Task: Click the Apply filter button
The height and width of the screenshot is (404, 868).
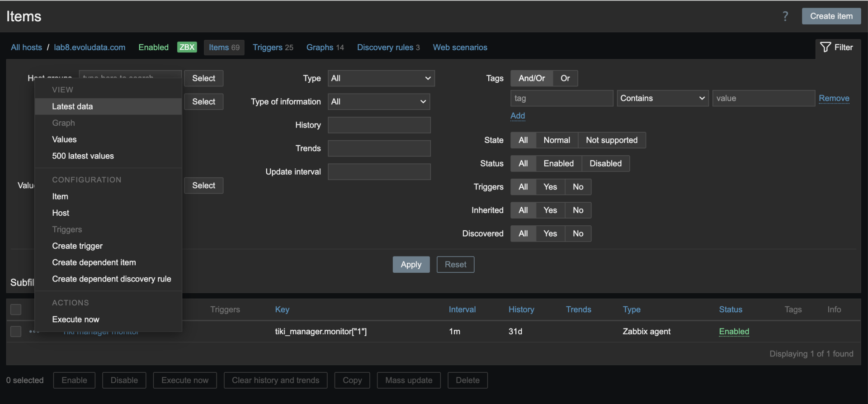Action: pyautogui.click(x=411, y=265)
